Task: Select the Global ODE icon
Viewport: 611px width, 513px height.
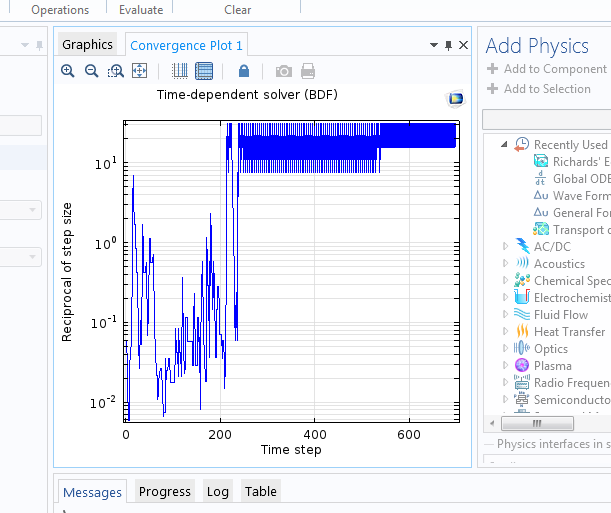Action: 540,178
